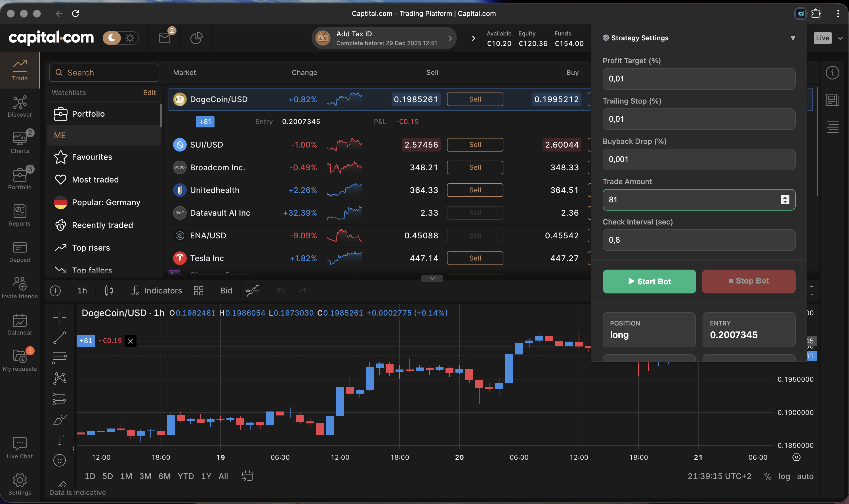Collapse the market list with the chevron
Viewport: 849px width, 504px height.
click(432, 278)
